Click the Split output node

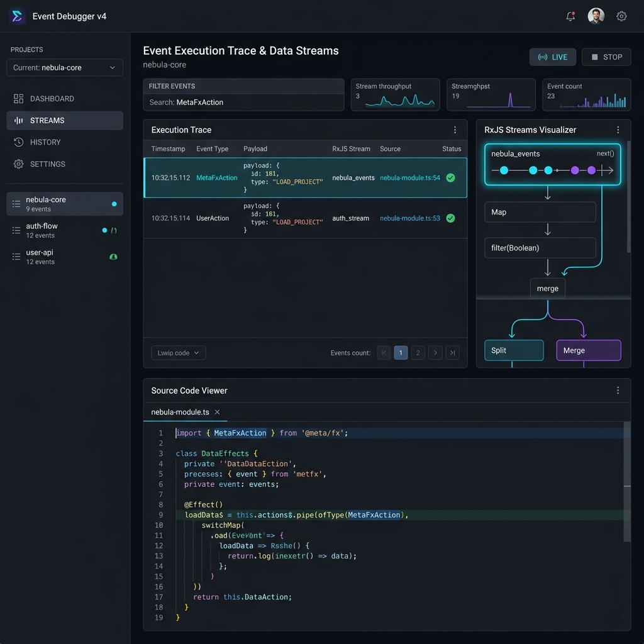point(514,350)
